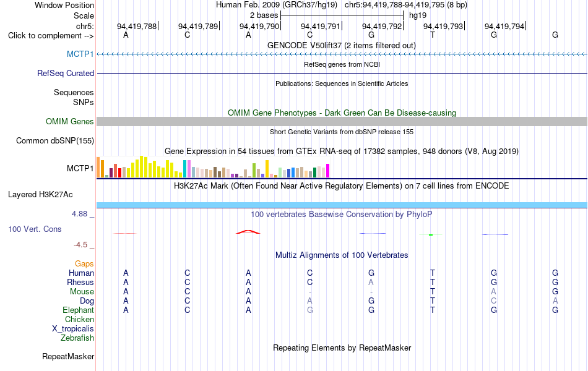Click the magenta last bar of GTEx chart
Viewport: 588px width, 371px height.
[x=328, y=171]
